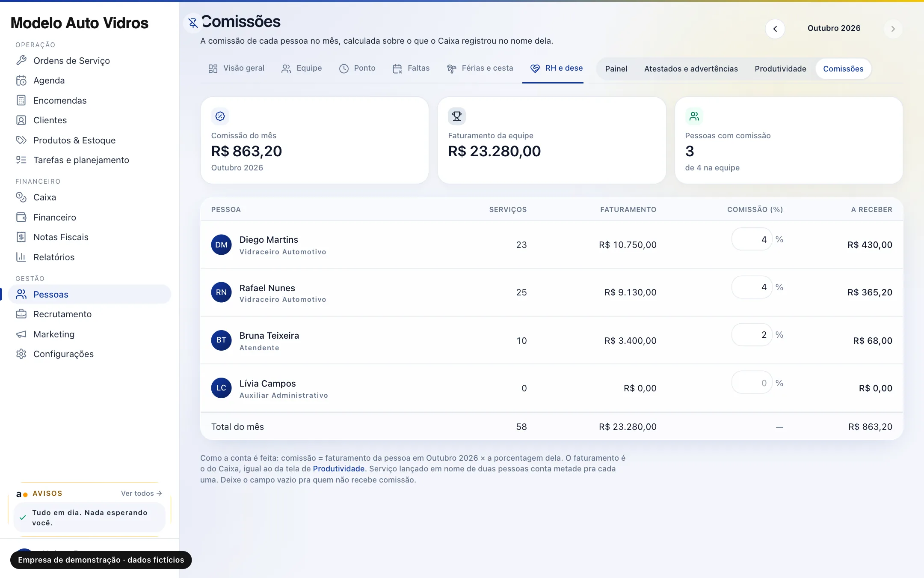Click the Financeiro wallet icon

click(21, 217)
